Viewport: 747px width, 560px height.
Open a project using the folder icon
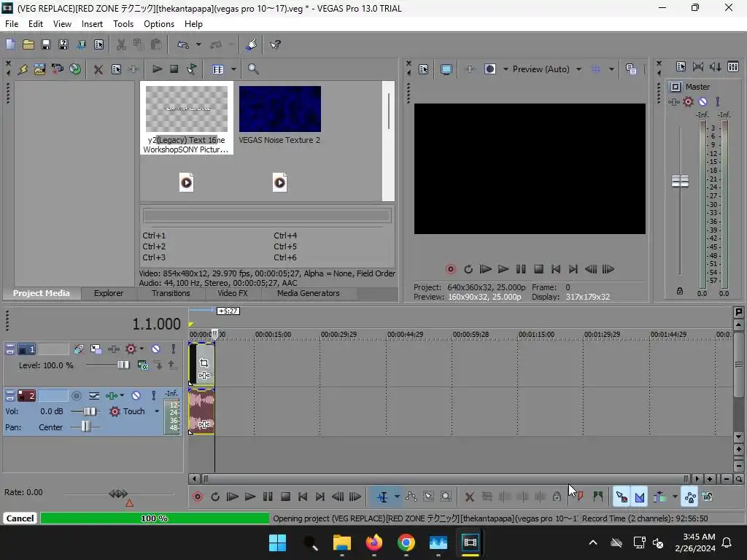tap(28, 44)
